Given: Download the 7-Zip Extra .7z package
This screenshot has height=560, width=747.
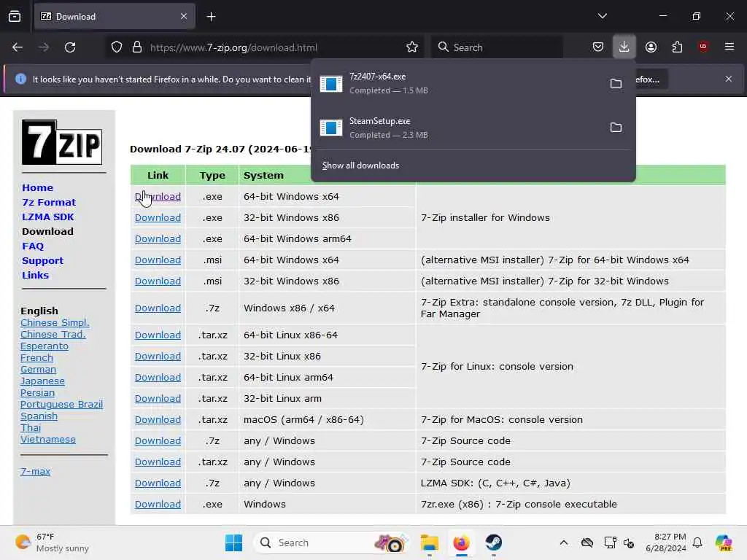Looking at the screenshot, I should point(158,308).
